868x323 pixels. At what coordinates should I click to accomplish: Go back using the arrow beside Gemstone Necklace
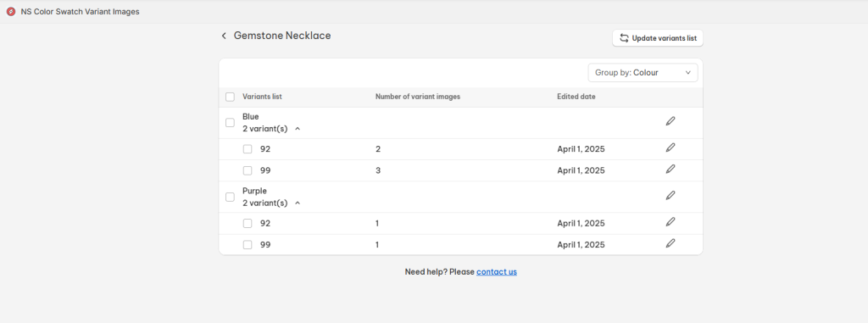pos(224,36)
